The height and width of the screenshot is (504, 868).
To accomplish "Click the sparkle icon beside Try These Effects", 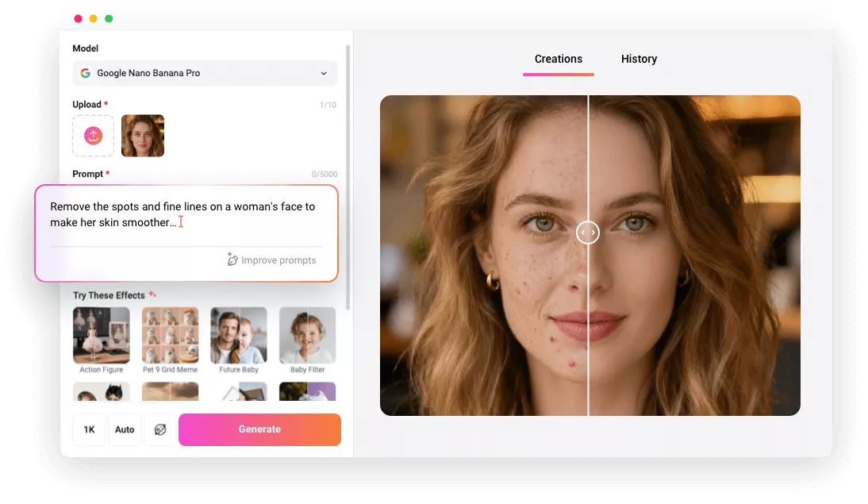I will point(152,294).
